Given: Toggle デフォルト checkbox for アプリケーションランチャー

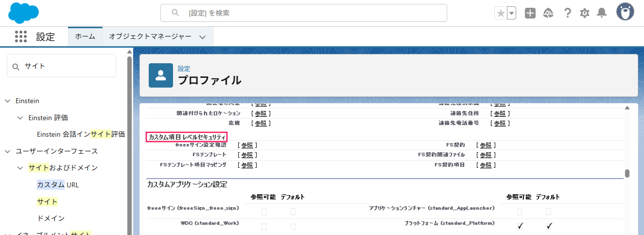Looking at the screenshot, I should click(549, 212).
